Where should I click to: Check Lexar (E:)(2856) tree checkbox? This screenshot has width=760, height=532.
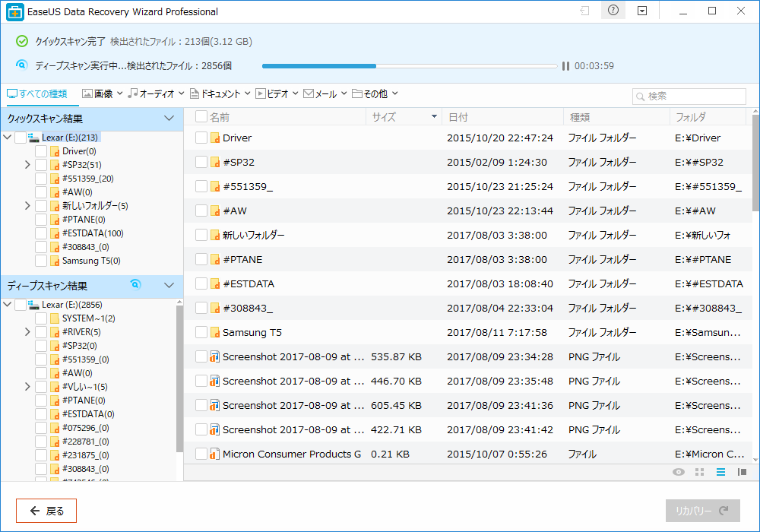pyautogui.click(x=21, y=305)
